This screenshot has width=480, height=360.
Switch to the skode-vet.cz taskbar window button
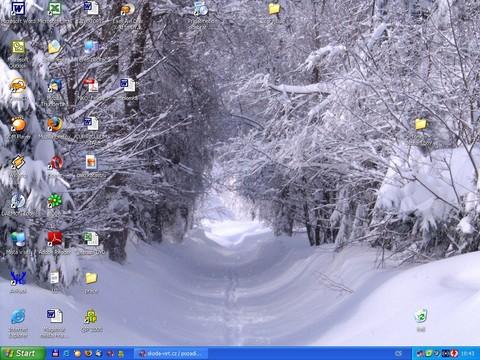171,353
